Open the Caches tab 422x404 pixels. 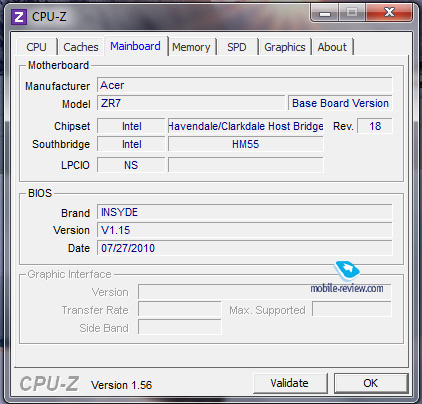coord(81,47)
